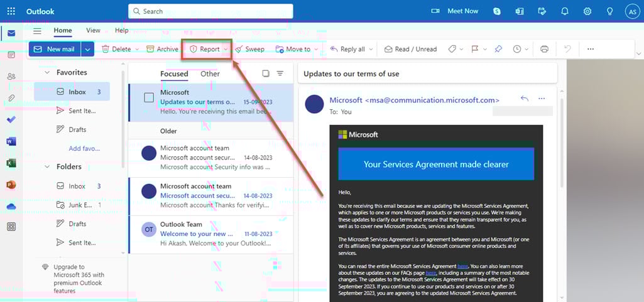Click the New mail button

(55, 49)
